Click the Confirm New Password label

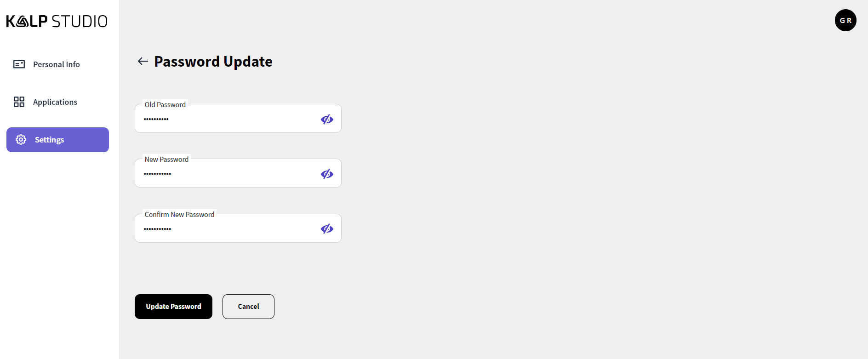click(179, 215)
